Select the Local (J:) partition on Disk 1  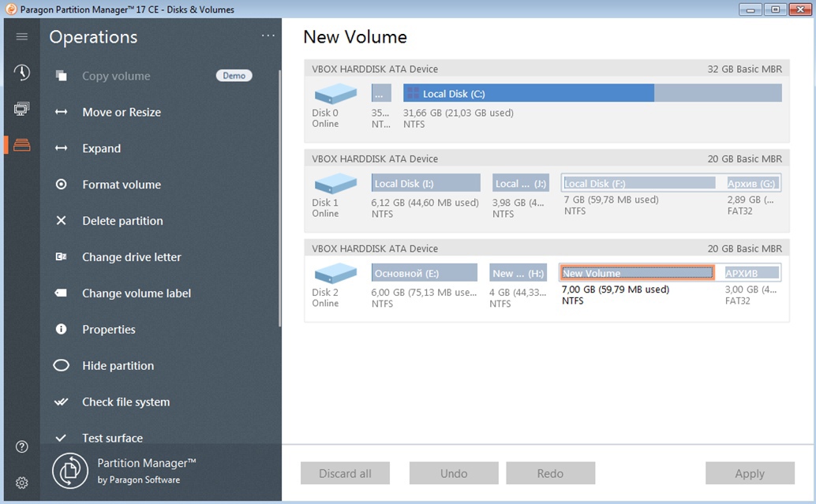tap(520, 183)
